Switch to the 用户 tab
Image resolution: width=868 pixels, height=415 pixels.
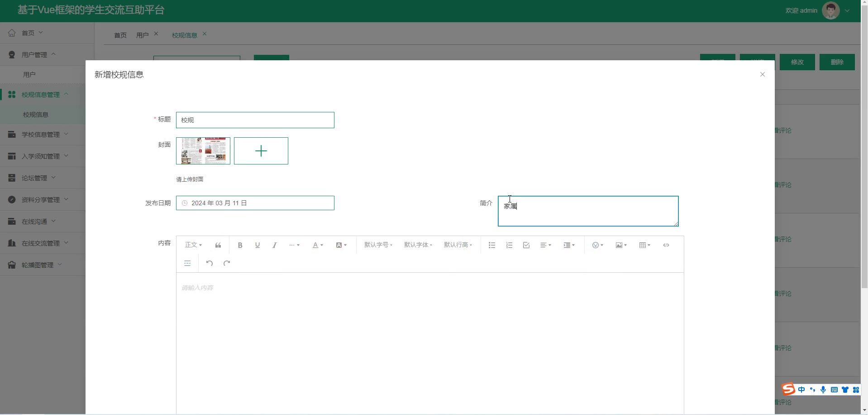tap(142, 35)
